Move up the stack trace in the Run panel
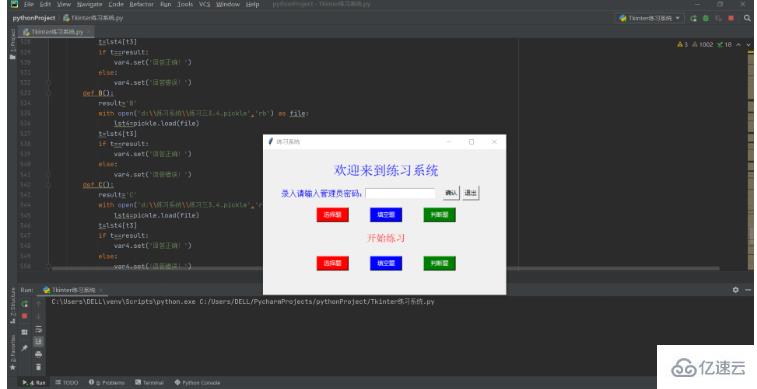 [x=39, y=304]
